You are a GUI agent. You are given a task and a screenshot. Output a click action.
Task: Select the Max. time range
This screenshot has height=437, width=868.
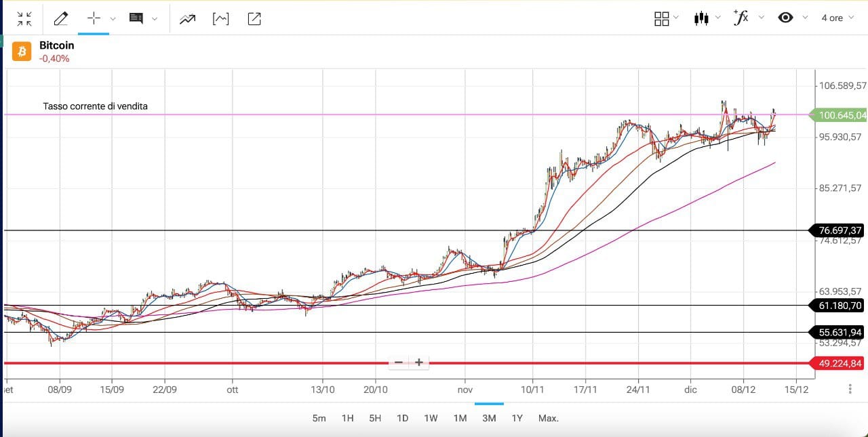click(548, 418)
